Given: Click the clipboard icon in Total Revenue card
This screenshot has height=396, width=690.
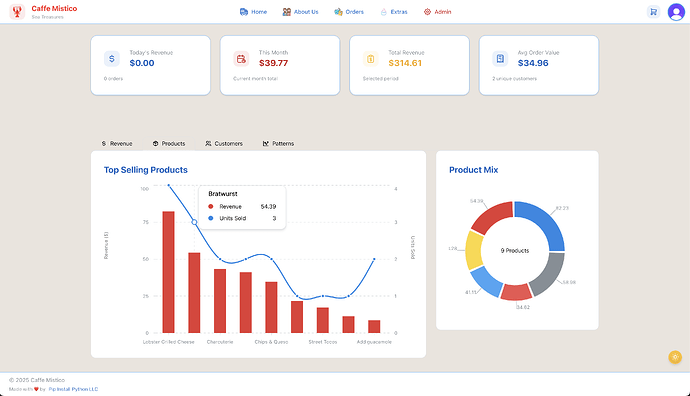Looking at the screenshot, I should point(371,59).
